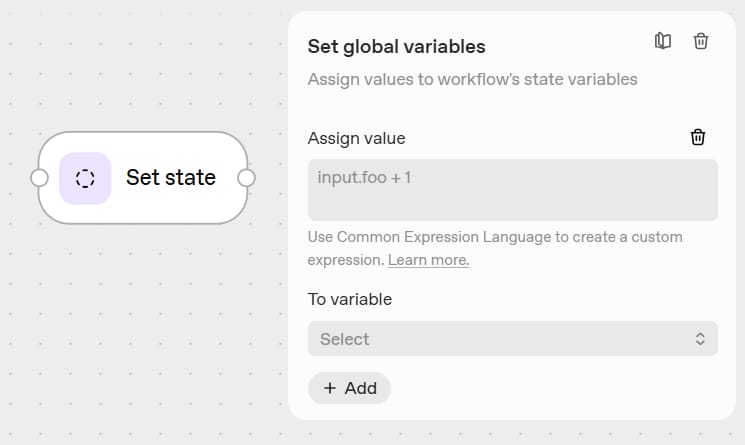
Task: Click the output port of Set state node
Action: click(246, 178)
